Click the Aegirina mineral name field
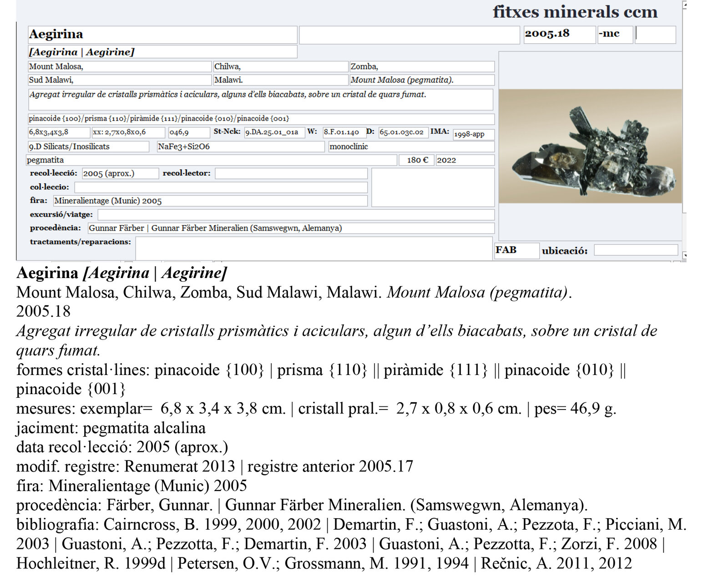 162,35
